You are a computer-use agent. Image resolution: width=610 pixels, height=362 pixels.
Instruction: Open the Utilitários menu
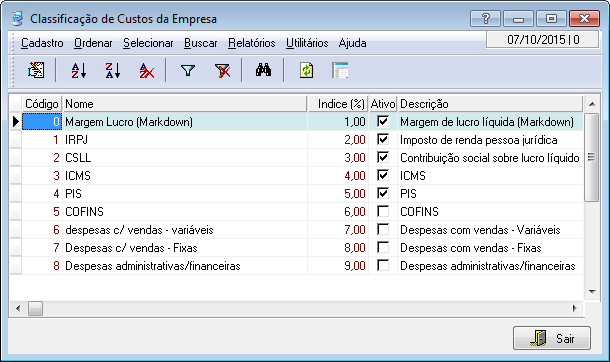(307, 43)
